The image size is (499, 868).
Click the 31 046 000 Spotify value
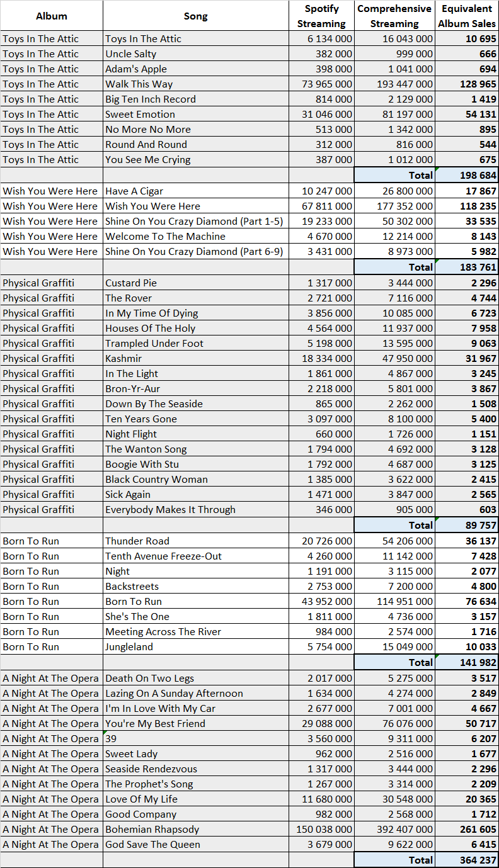321,114
